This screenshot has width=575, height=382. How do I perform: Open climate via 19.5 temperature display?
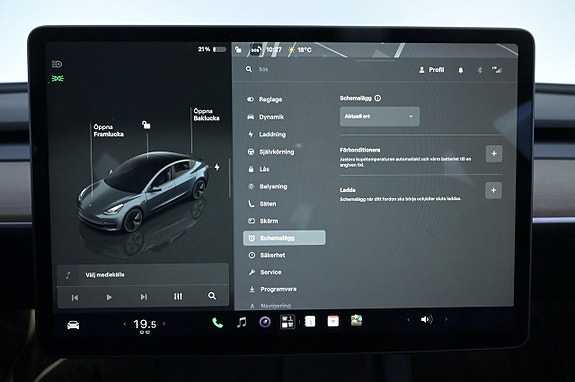[144, 324]
